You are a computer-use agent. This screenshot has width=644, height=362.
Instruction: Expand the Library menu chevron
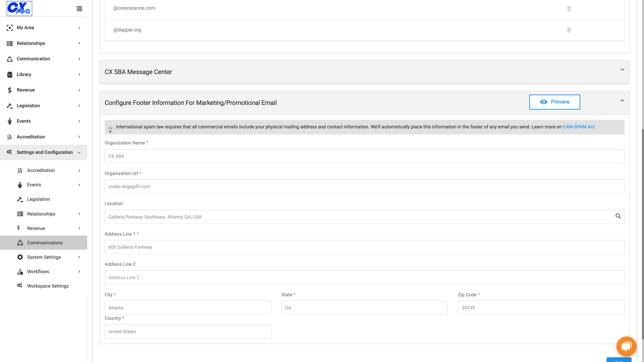click(x=79, y=74)
